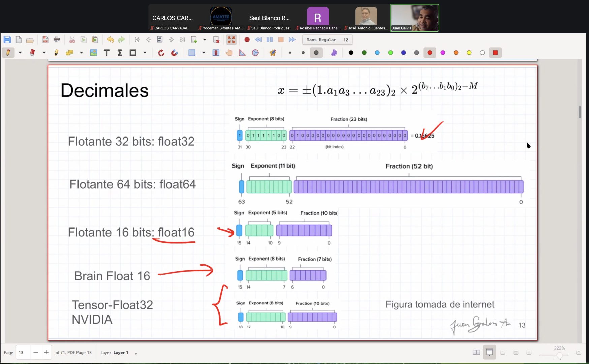
Task: Start audio recording with red circle
Action: point(247,40)
